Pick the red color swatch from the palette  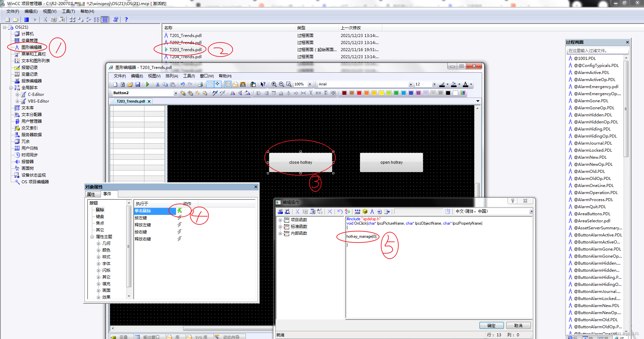click(x=359, y=93)
